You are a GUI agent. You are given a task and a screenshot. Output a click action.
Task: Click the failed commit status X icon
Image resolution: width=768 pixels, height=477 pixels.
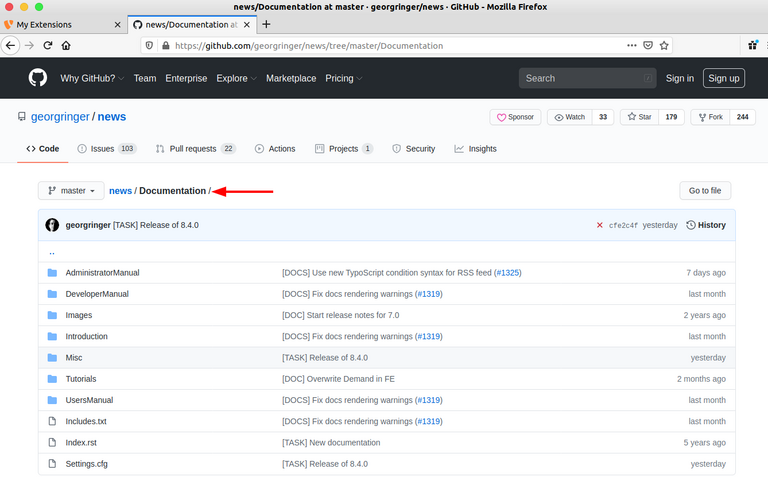[x=600, y=225]
